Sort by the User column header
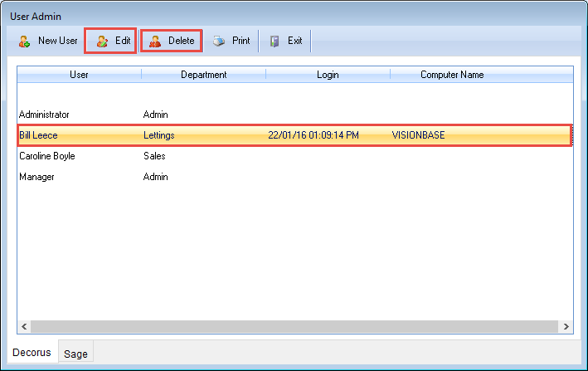 [x=79, y=75]
